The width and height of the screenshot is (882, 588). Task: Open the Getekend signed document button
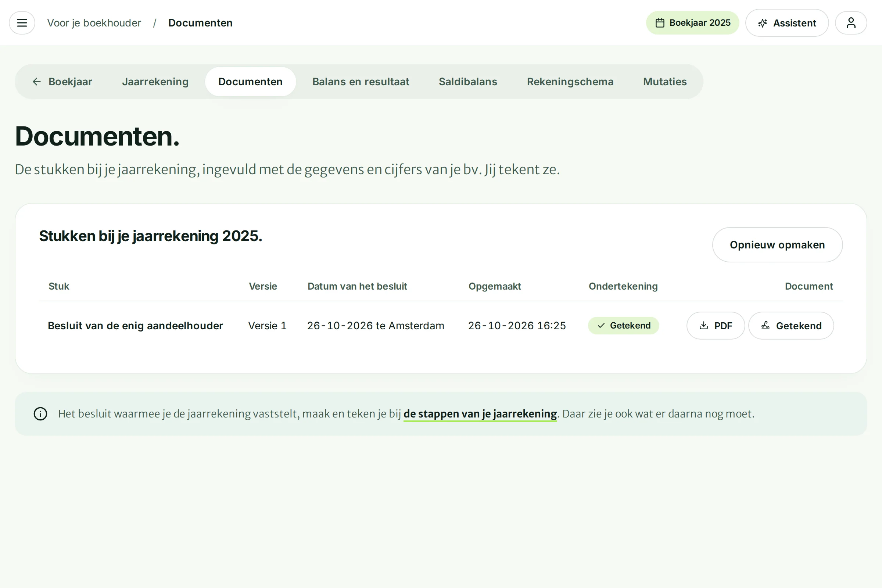click(791, 326)
